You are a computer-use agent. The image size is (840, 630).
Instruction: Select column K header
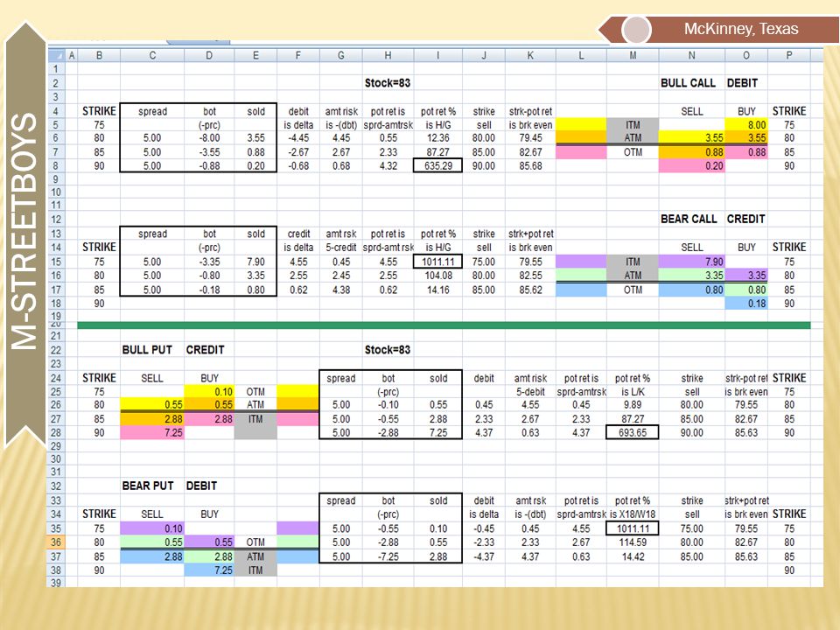pos(530,55)
